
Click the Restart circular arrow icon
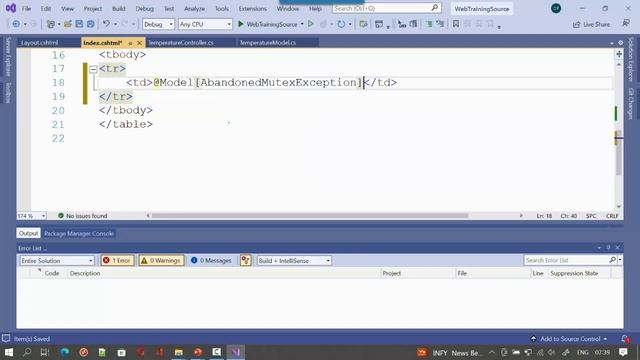pos(341,24)
